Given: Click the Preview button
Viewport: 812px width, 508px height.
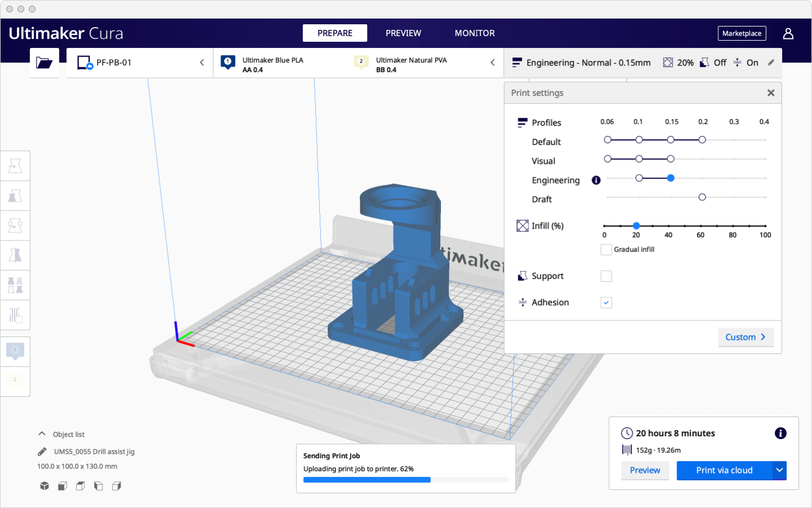Looking at the screenshot, I should 645,470.
